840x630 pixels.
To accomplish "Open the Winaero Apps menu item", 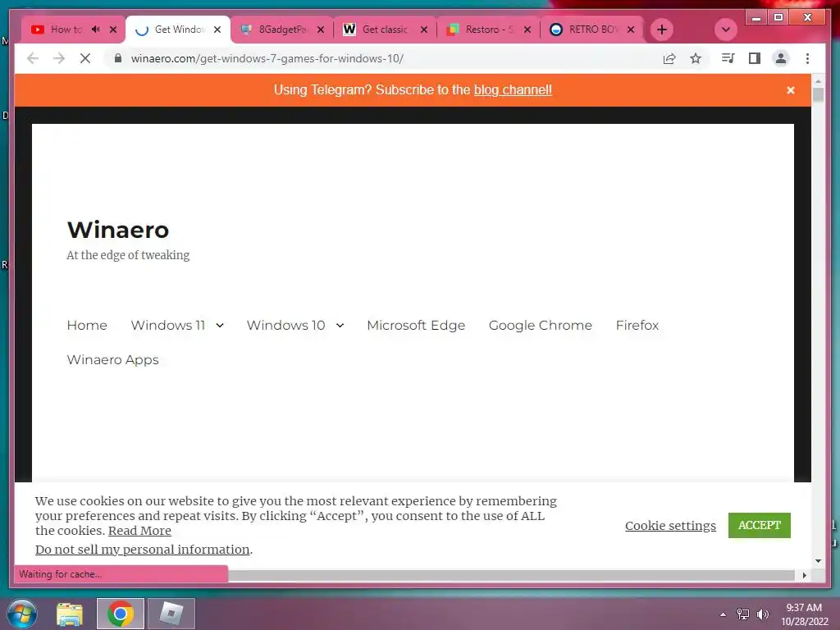I will 112,359.
